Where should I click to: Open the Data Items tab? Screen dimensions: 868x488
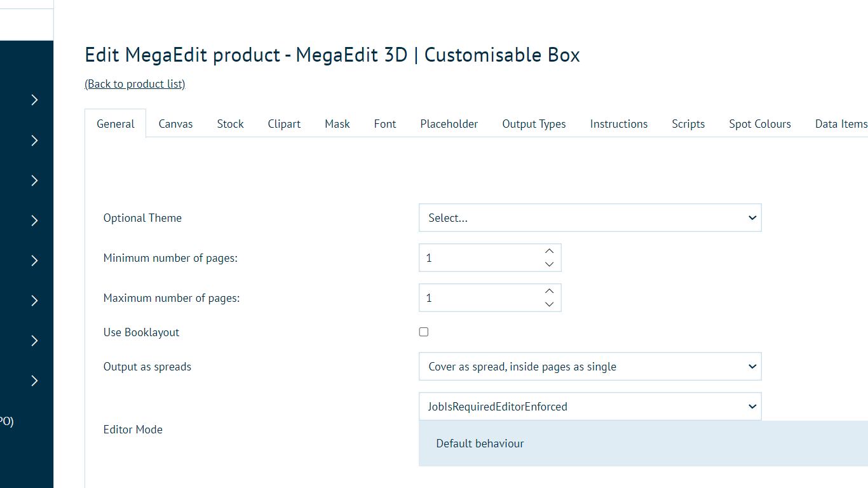[x=841, y=124]
